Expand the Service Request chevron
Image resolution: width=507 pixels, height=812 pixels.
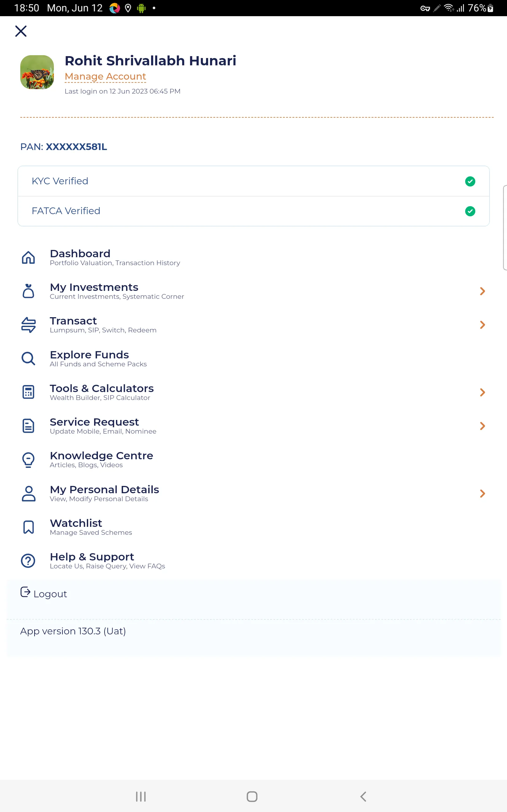483,426
